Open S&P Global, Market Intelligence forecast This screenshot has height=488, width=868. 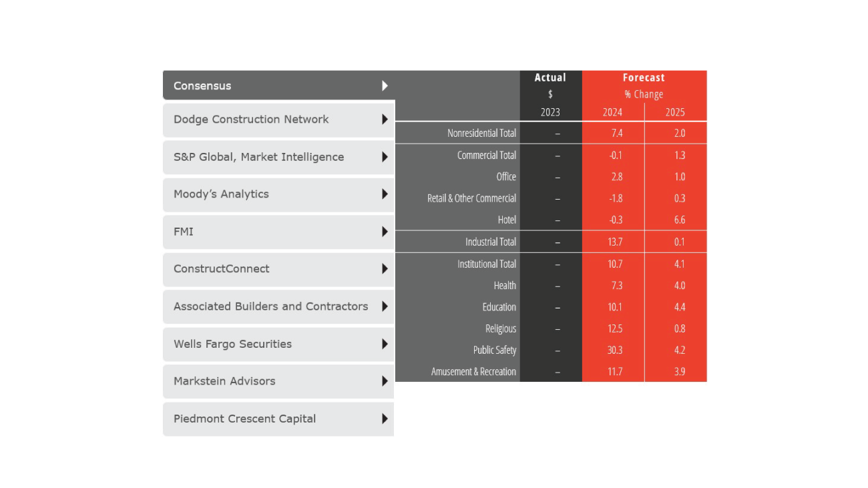(258, 157)
